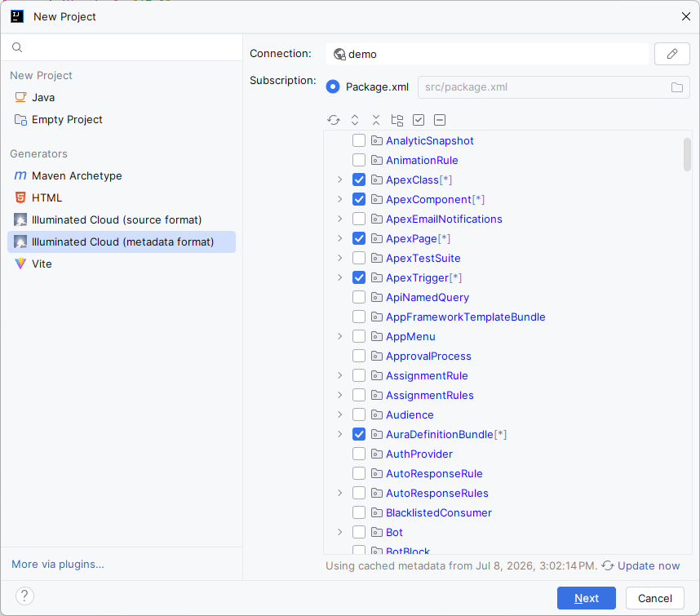Click the edit connection pencil icon
The image size is (700, 616).
click(x=672, y=54)
